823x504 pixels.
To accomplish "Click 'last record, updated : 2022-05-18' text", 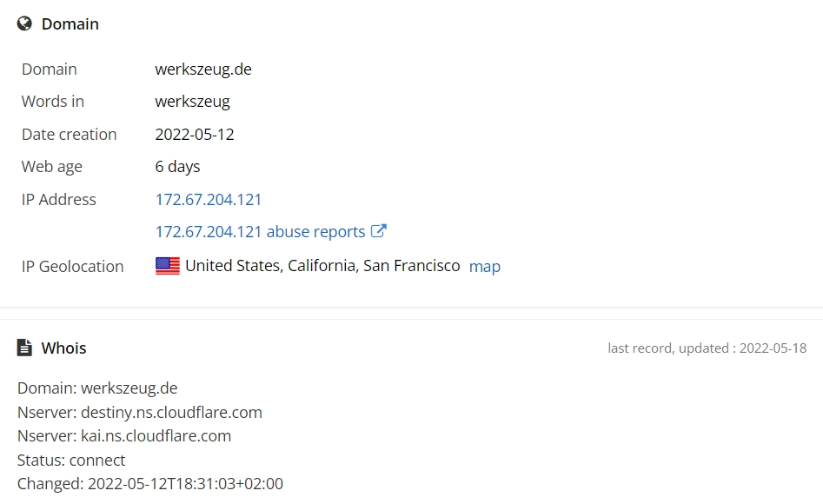I will pos(707,348).
